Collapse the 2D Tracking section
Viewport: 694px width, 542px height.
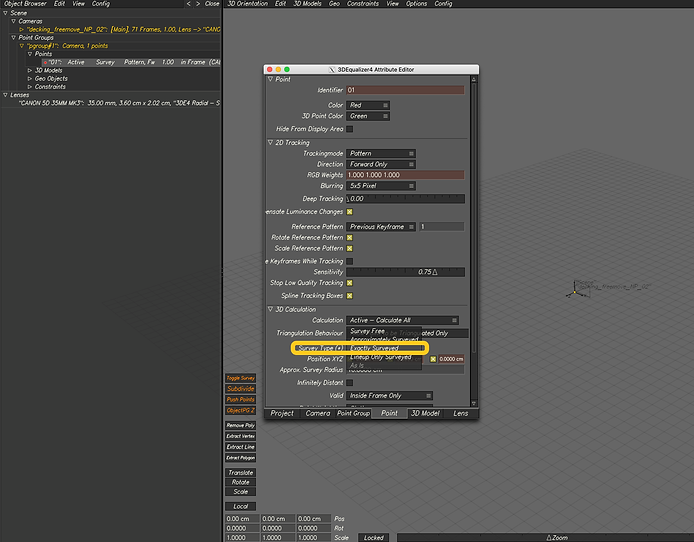tap(270, 142)
